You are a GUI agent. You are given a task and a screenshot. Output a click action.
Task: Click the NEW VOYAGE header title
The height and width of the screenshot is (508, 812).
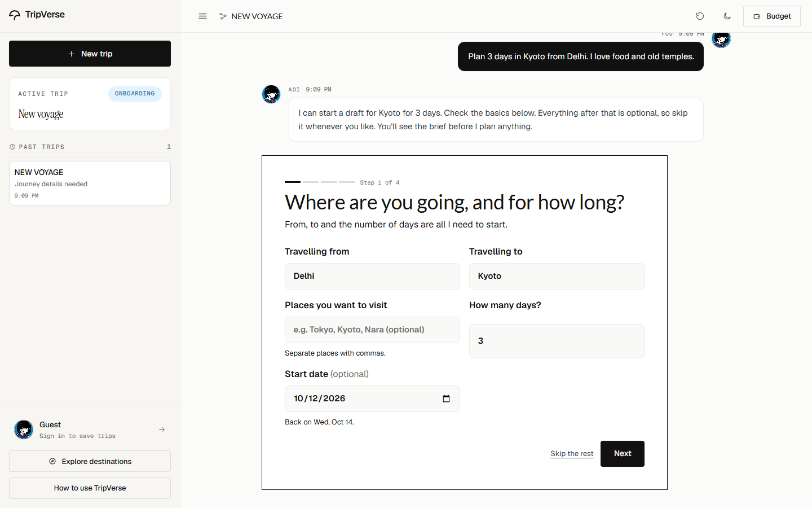(x=257, y=16)
